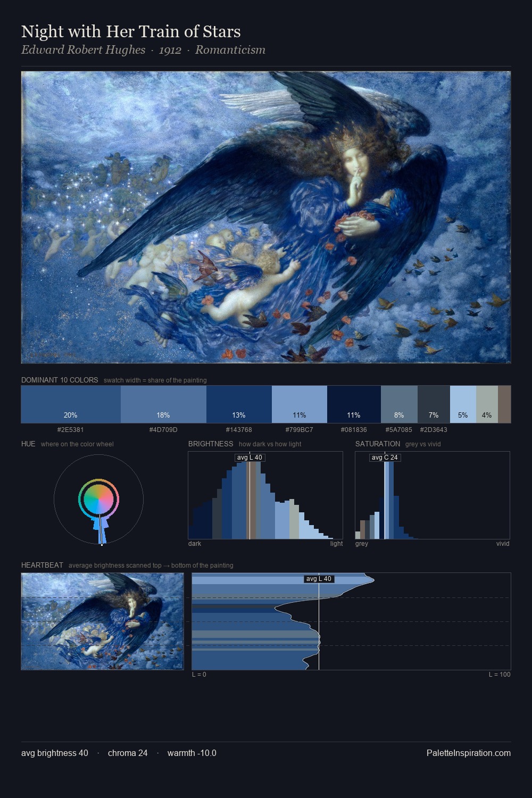Click the 20% swatch #2E5381
Image resolution: width=532 pixels, height=798 pixels.
pos(71,404)
